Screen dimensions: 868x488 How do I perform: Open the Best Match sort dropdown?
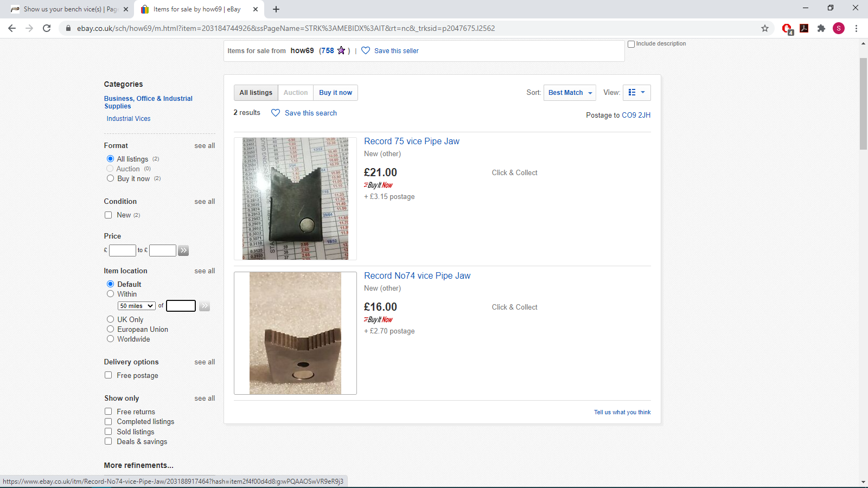pos(570,93)
